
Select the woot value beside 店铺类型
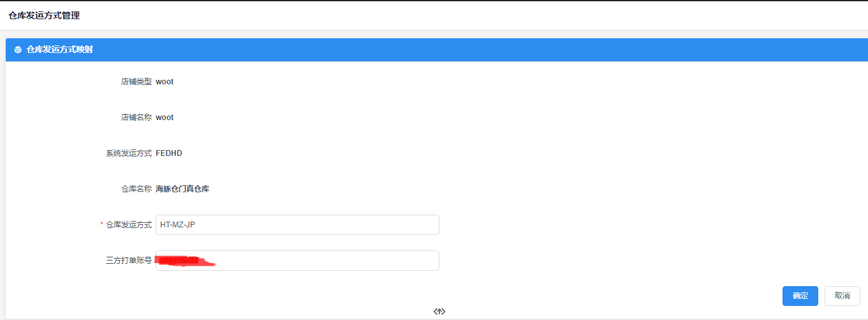click(165, 82)
